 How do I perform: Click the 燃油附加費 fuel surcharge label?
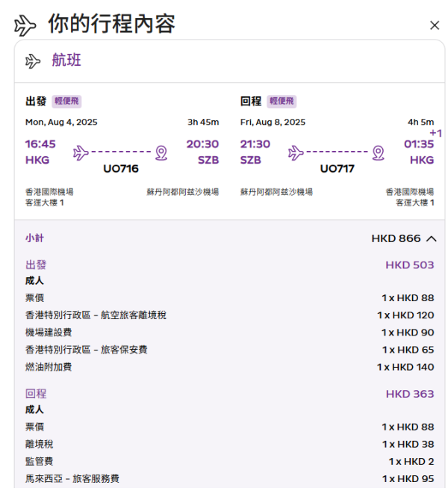click(x=49, y=367)
